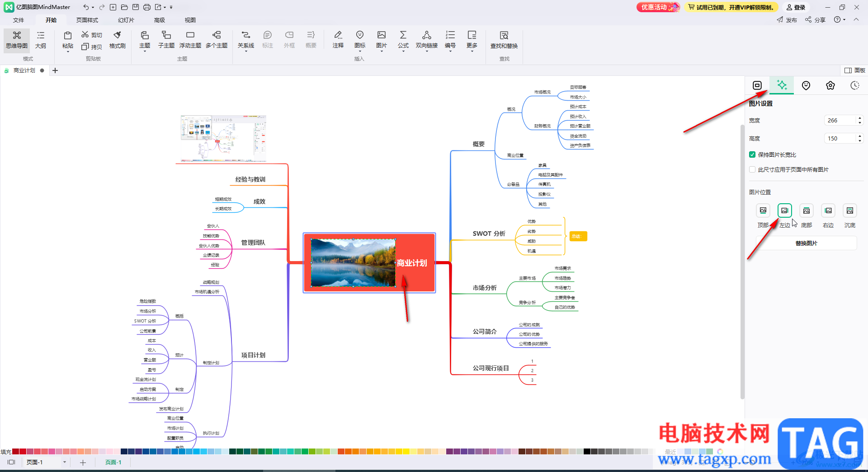Create a new file from title bar

(113, 7)
